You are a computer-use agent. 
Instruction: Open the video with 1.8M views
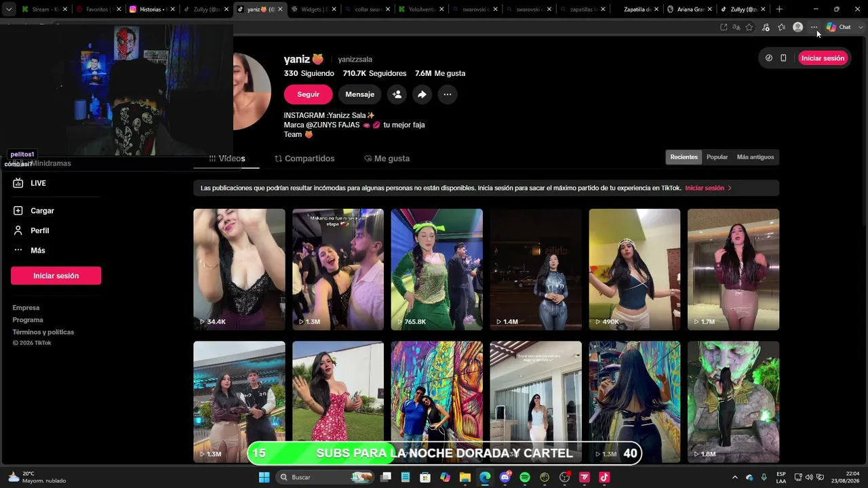[733, 402]
